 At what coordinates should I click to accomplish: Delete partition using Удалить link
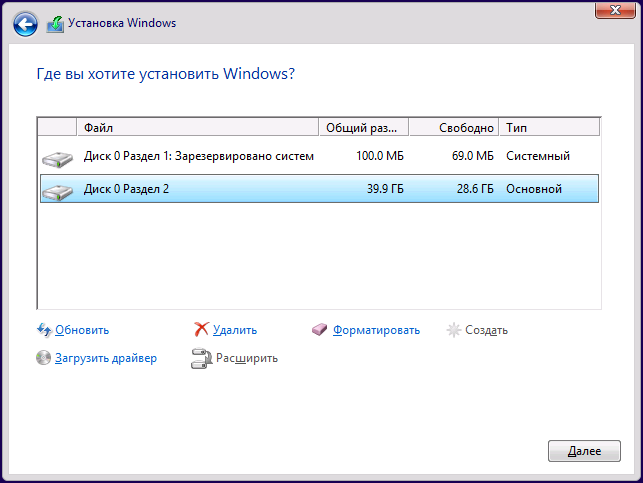click(x=235, y=330)
